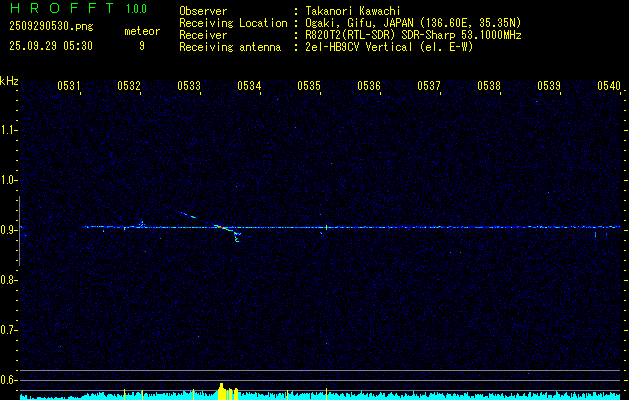Click the 0536 time marker
Viewport: 629px width, 400px height.
coord(369,85)
